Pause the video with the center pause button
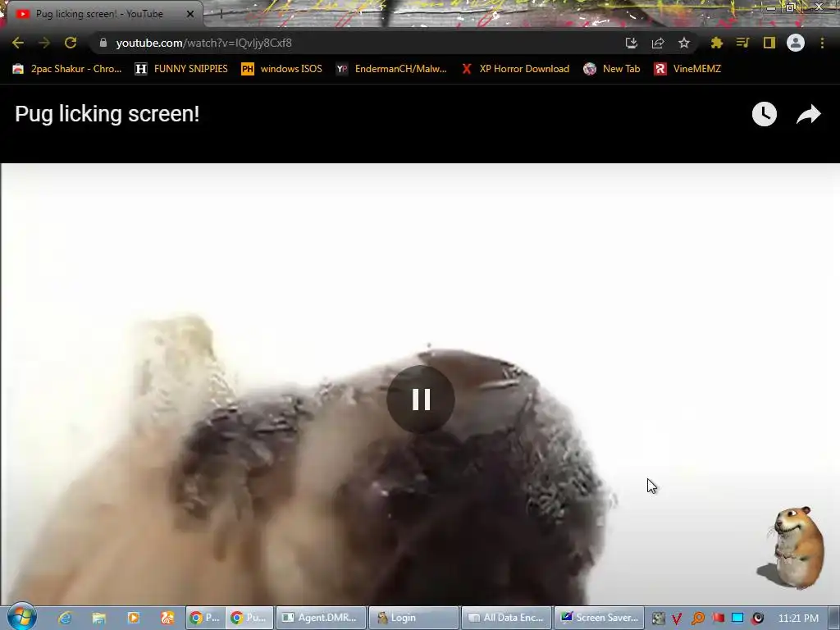Image resolution: width=840 pixels, height=630 pixels. (x=421, y=399)
